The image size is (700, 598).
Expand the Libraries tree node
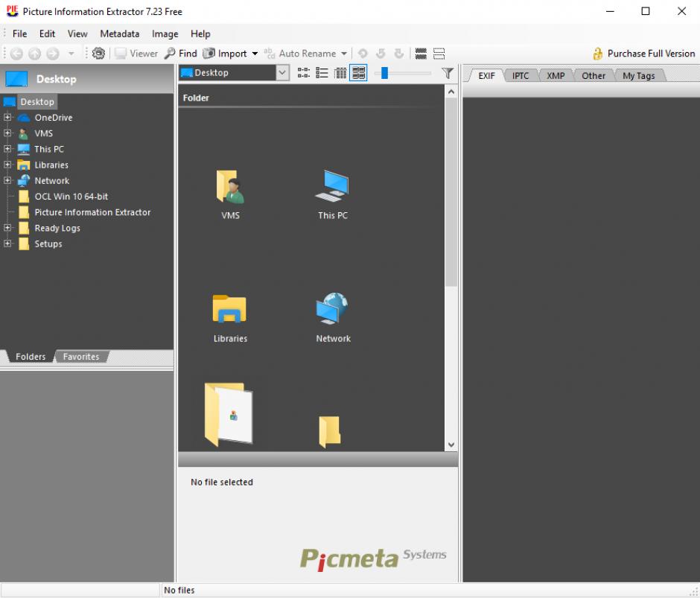point(7,165)
